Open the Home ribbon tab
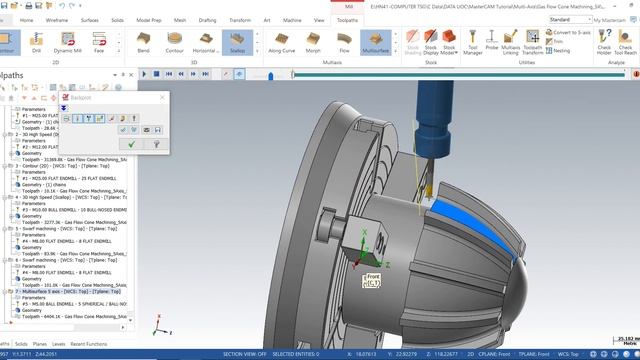Image resolution: width=640 pixels, height=360 pixels. (27, 20)
